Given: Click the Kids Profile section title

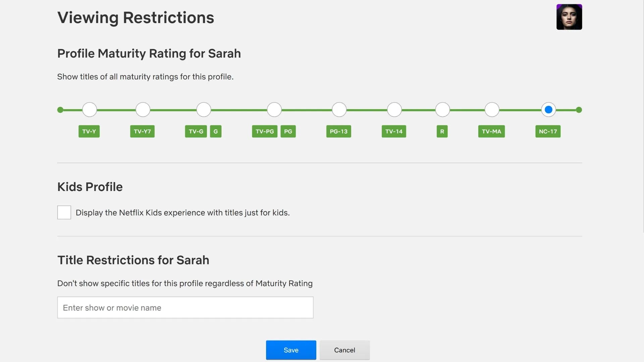Looking at the screenshot, I should pos(90,187).
